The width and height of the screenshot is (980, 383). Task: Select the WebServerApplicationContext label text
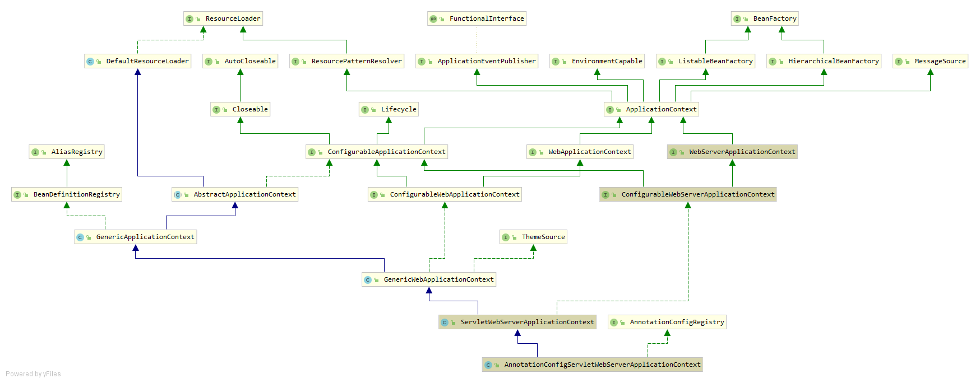742,152
